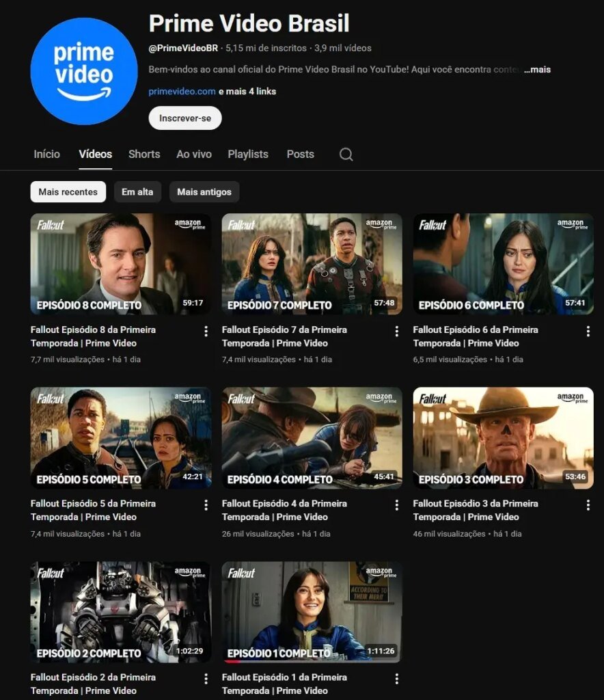
Task: Open options menu for Fallout Episódio 1
Action: (397, 679)
